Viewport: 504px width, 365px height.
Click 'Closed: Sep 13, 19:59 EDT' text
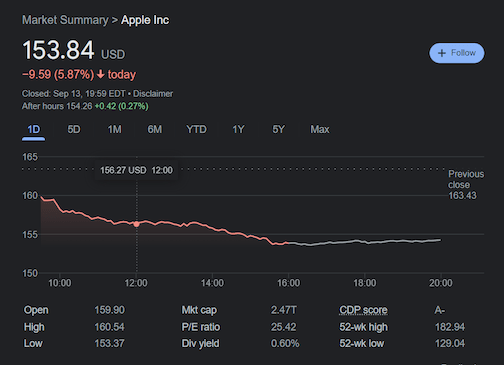point(74,94)
